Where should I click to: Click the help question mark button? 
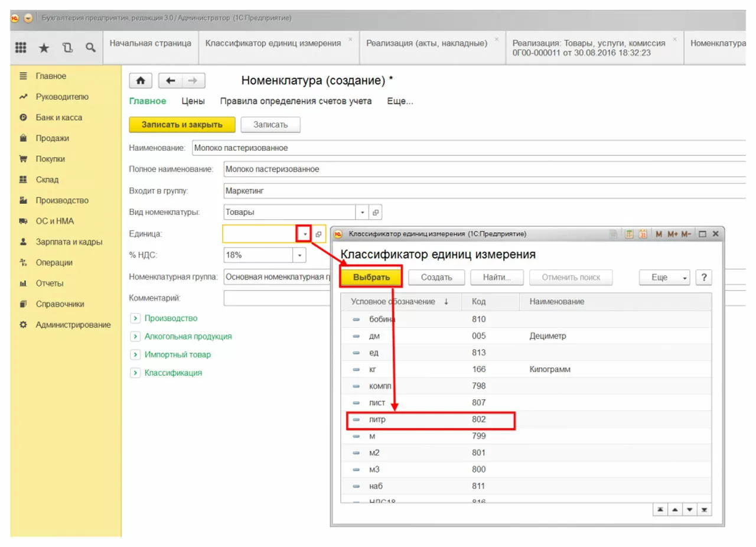pyautogui.click(x=703, y=277)
